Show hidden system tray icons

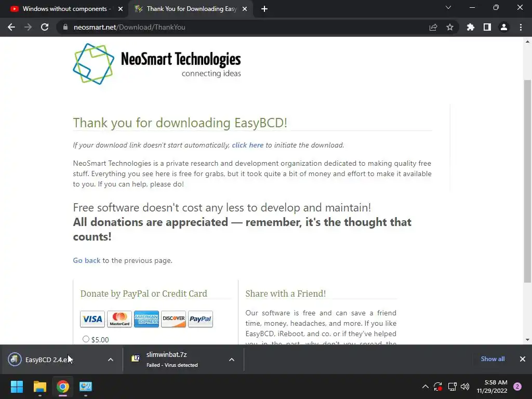pyautogui.click(x=425, y=387)
